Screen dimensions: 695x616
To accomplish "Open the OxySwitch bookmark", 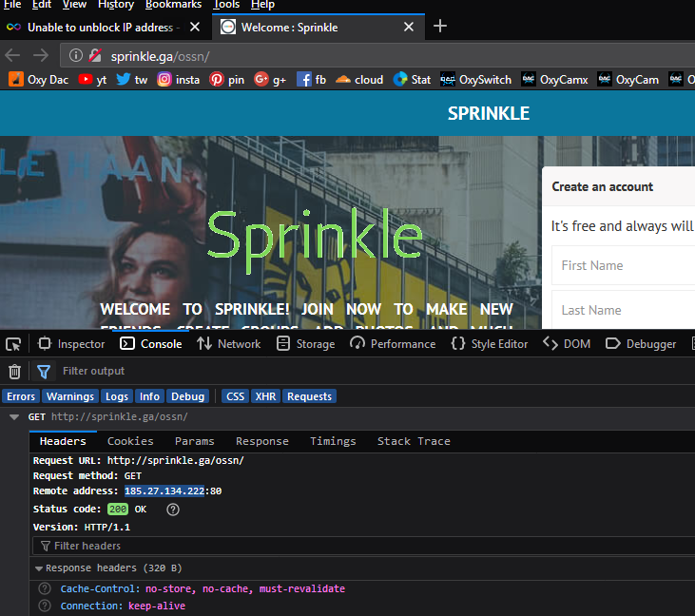I will (475, 80).
